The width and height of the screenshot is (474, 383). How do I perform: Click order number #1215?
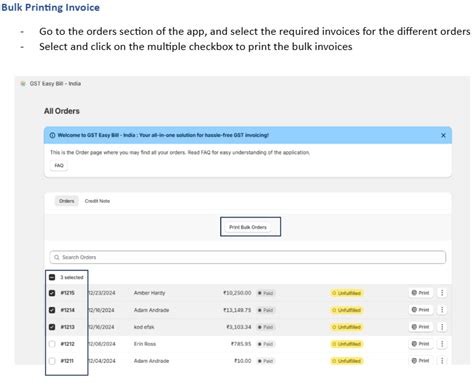[x=67, y=293]
